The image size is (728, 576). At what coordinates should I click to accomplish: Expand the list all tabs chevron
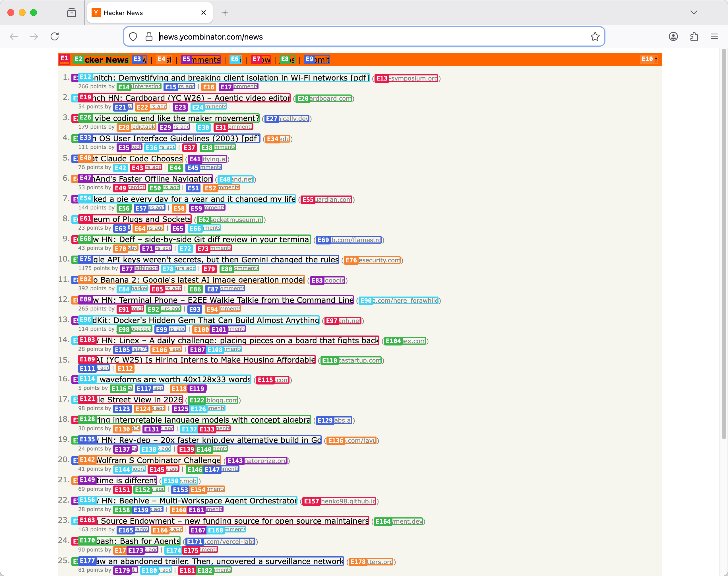[693, 13]
